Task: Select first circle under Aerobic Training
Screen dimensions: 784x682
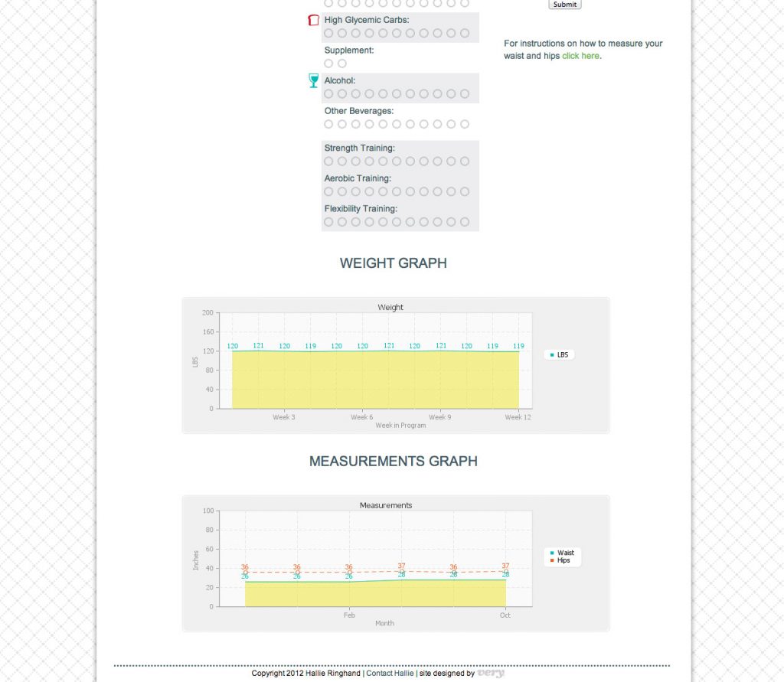Action: click(x=328, y=191)
